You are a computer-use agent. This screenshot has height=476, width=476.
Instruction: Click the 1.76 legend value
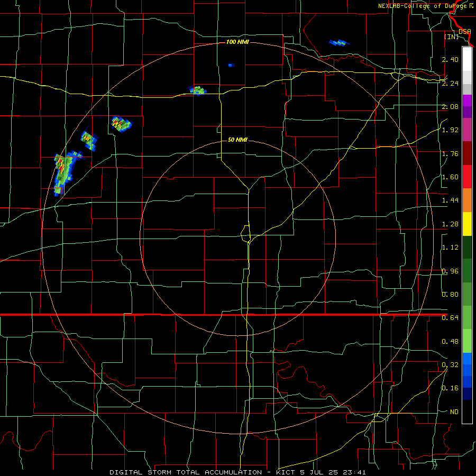point(450,153)
